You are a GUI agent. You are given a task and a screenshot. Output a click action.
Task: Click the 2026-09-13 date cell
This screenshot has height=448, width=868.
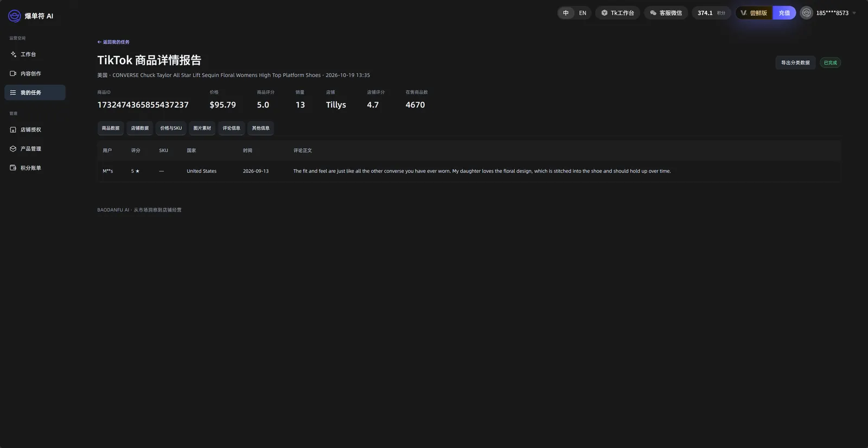click(x=256, y=171)
